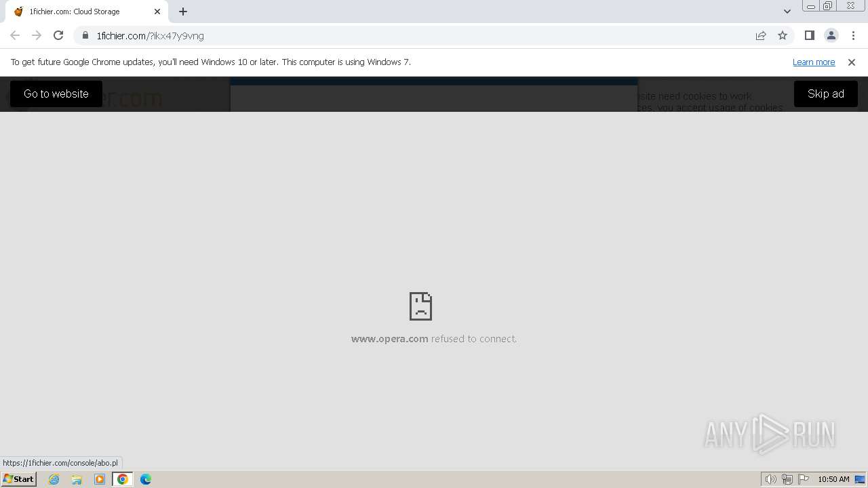
Task: Click Show desktop tray button
Action: click(860, 479)
